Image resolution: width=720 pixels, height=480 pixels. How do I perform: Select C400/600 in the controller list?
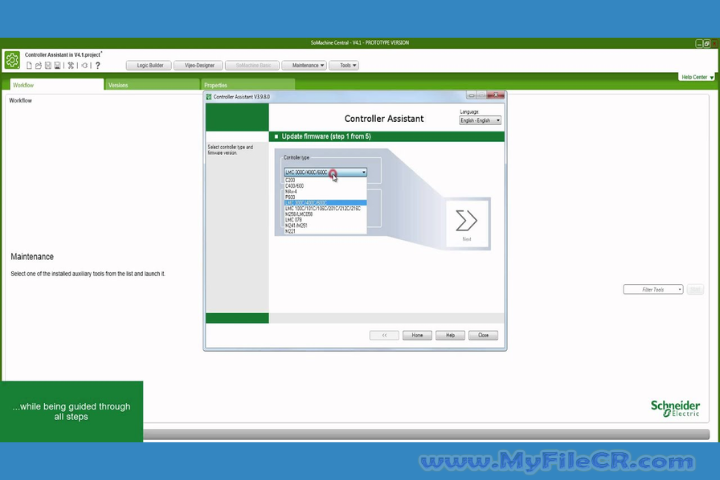pos(325,186)
